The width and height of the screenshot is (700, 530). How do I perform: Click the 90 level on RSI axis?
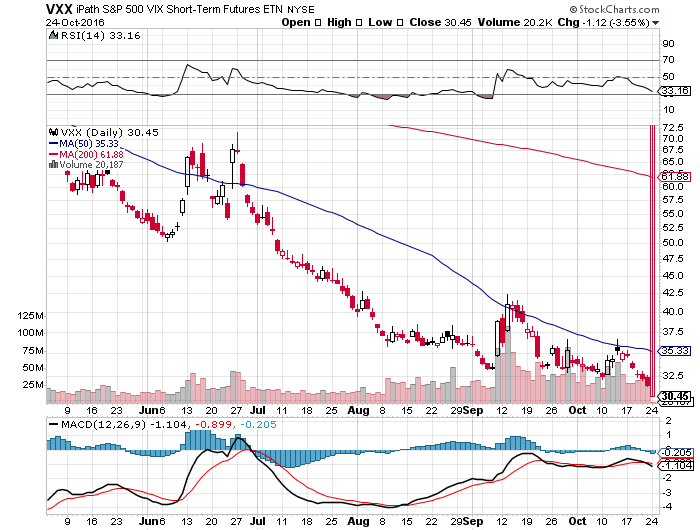click(668, 44)
